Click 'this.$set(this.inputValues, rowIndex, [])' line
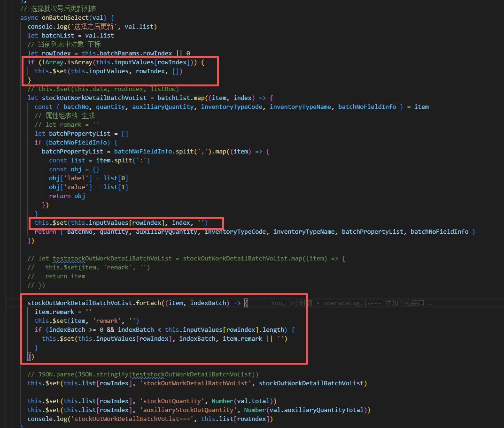Image resolution: width=504 pixels, height=428 pixels. 109,71
